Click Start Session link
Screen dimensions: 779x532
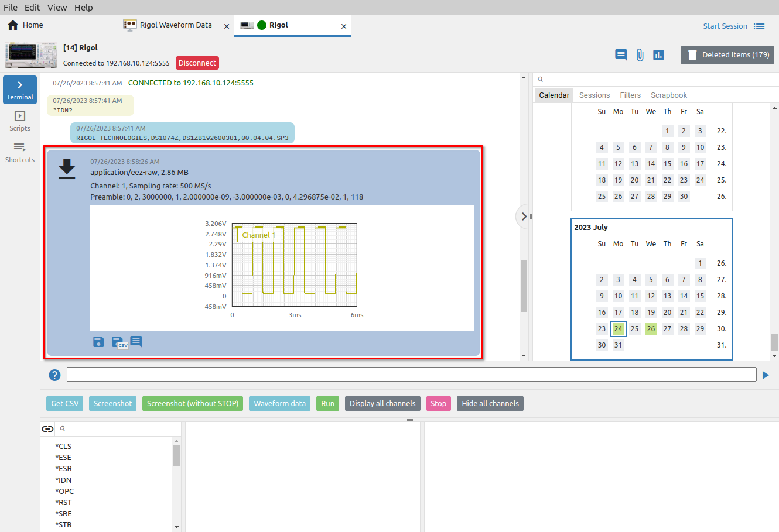pyautogui.click(x=725, y=26)
